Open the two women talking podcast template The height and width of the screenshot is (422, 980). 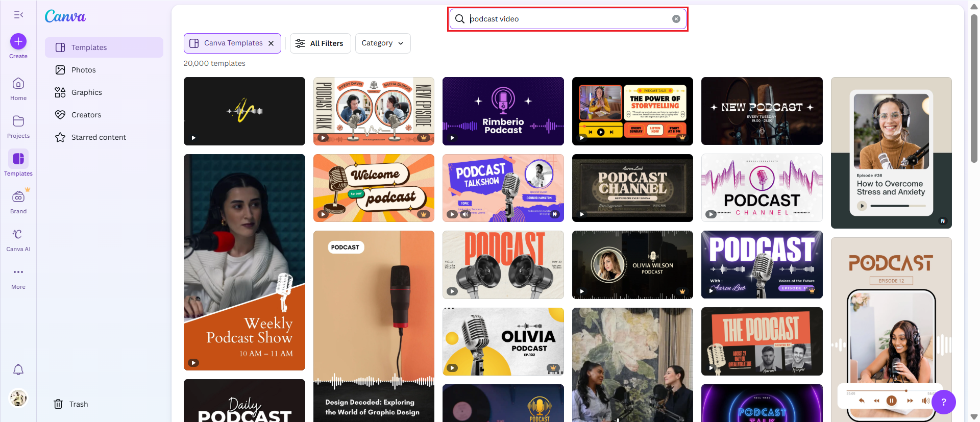[x=632, y=365]
